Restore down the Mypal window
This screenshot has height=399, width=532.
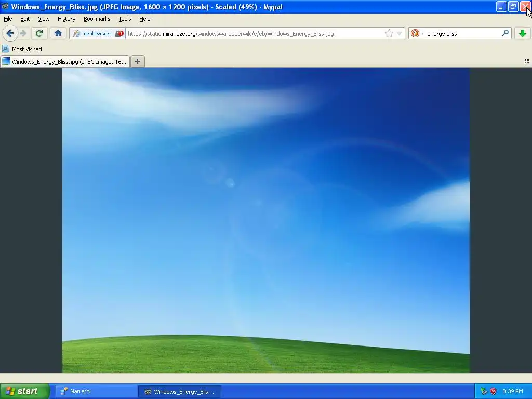(x=513, y=6)
